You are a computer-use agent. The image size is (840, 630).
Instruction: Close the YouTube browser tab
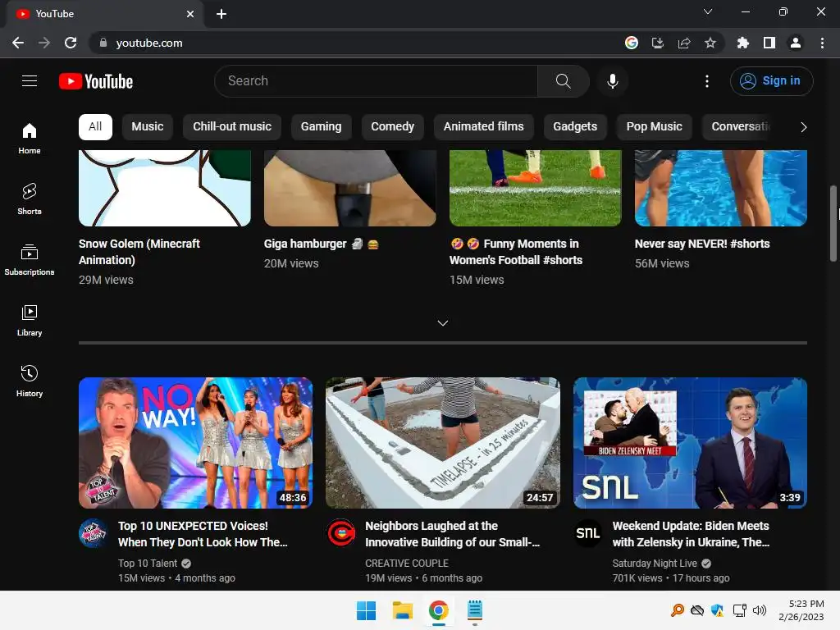coord(190,14)
